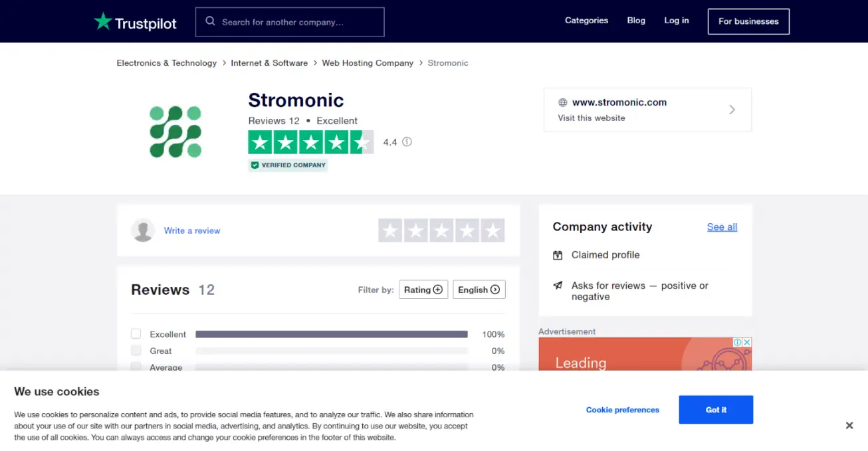Click the Trustpilot star logo
The width and height of the screenshot is (868, 451).
(x=103, y=20)
